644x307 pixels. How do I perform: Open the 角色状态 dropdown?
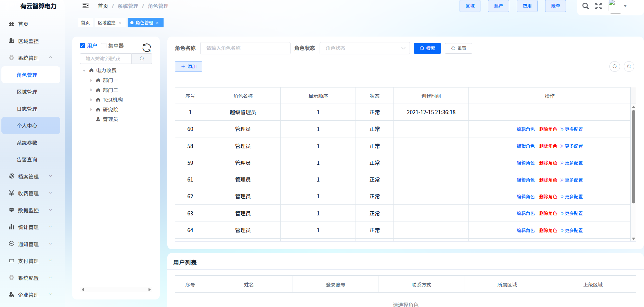364,48
